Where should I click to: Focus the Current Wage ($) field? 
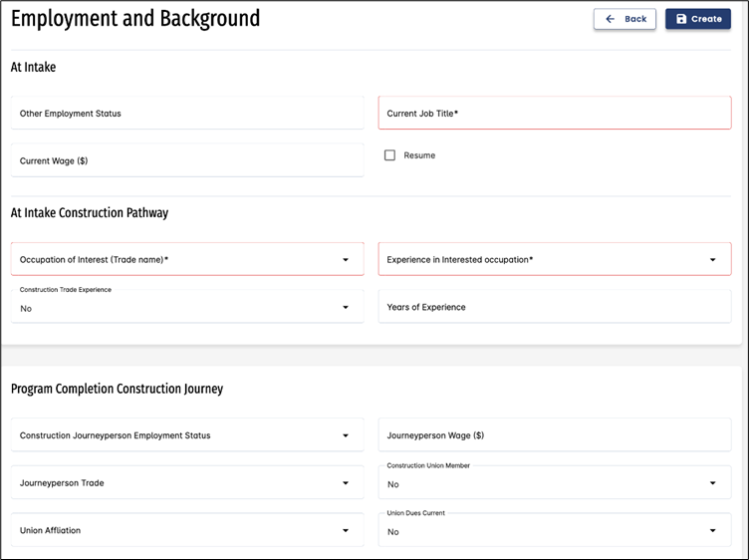[x=187, y=160]
